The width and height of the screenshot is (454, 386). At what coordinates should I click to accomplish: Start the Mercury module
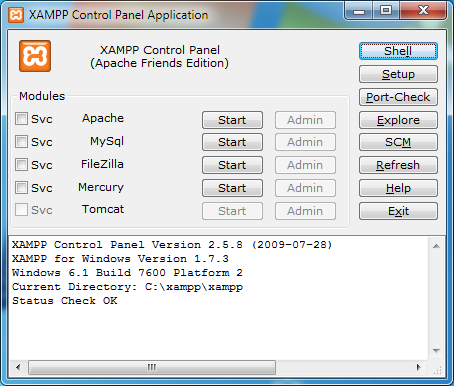tap(232, 188)
